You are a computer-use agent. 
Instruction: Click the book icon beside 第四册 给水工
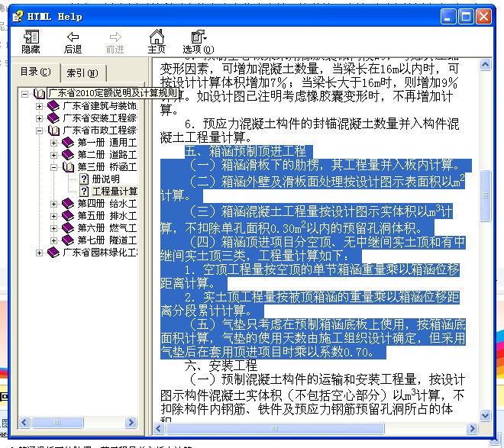(68, 203)
